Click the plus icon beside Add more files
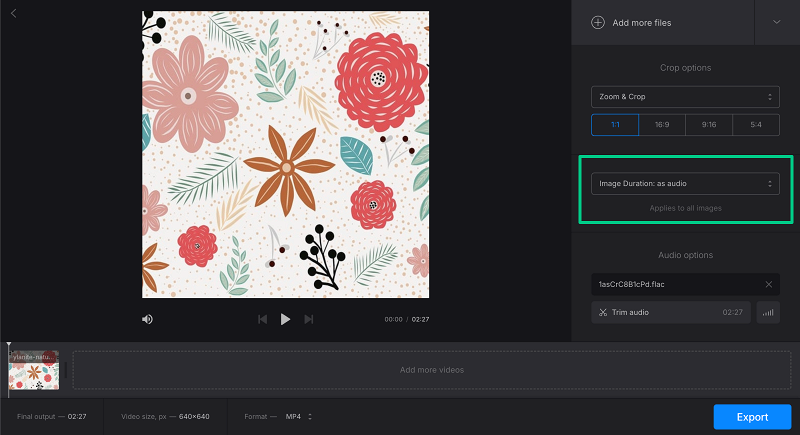Screen dimensions: 800x435 point(597,22)
